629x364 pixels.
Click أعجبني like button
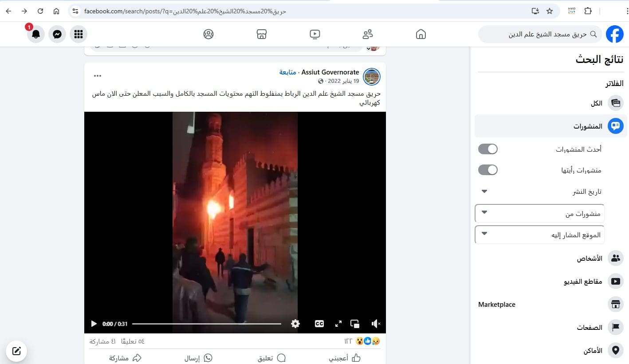(345, 358)
